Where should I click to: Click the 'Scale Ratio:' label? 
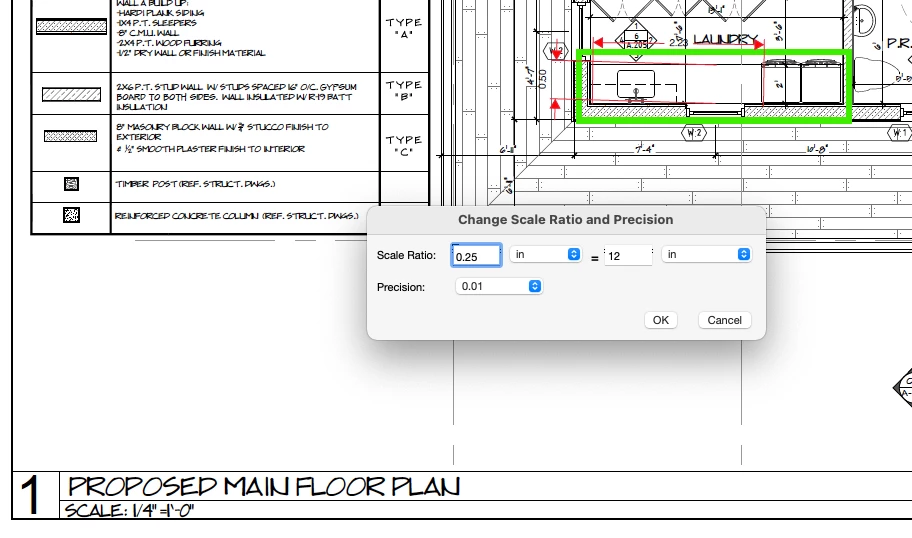[x=406, y=255]
